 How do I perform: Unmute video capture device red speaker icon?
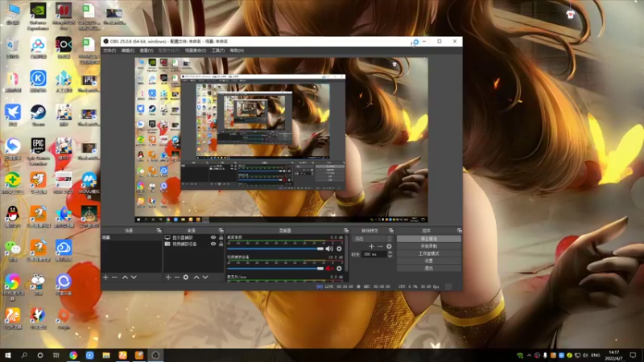click(329, 269)
